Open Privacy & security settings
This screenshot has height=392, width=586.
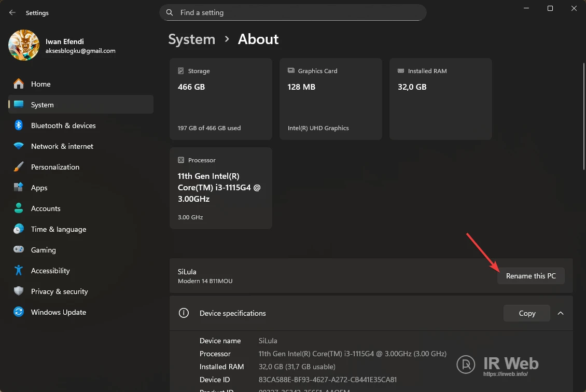81,291
